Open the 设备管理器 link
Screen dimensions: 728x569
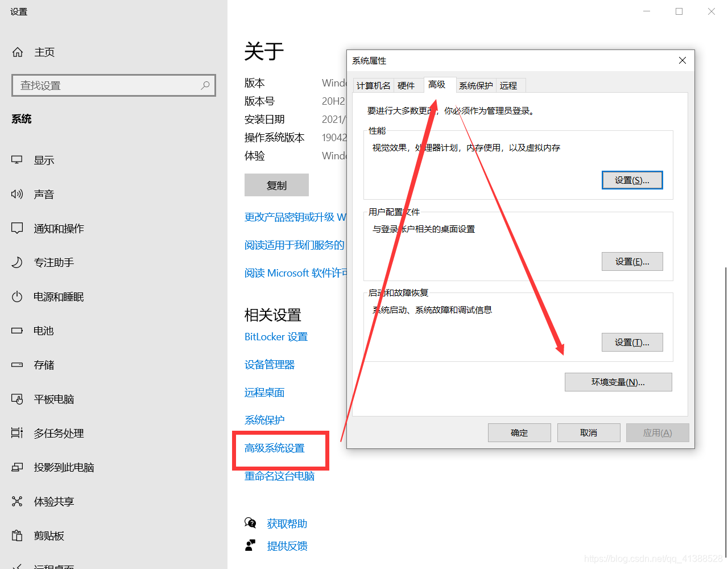click(x=270, y=365)
